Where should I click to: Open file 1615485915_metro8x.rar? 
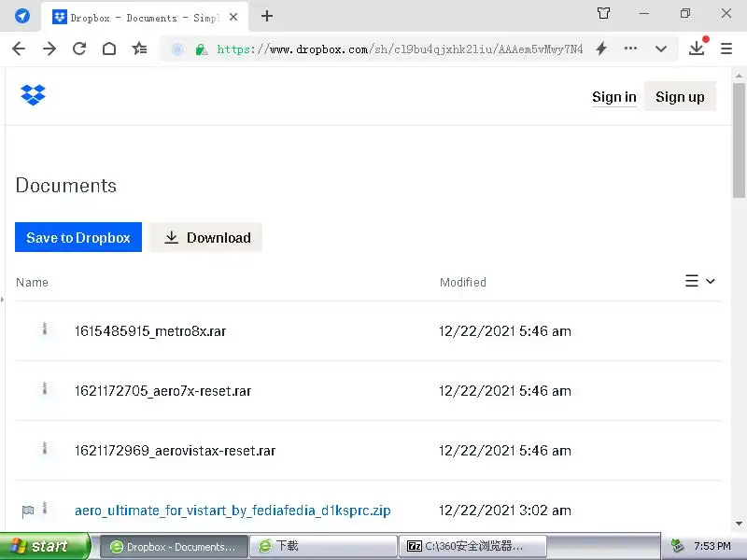150,331
